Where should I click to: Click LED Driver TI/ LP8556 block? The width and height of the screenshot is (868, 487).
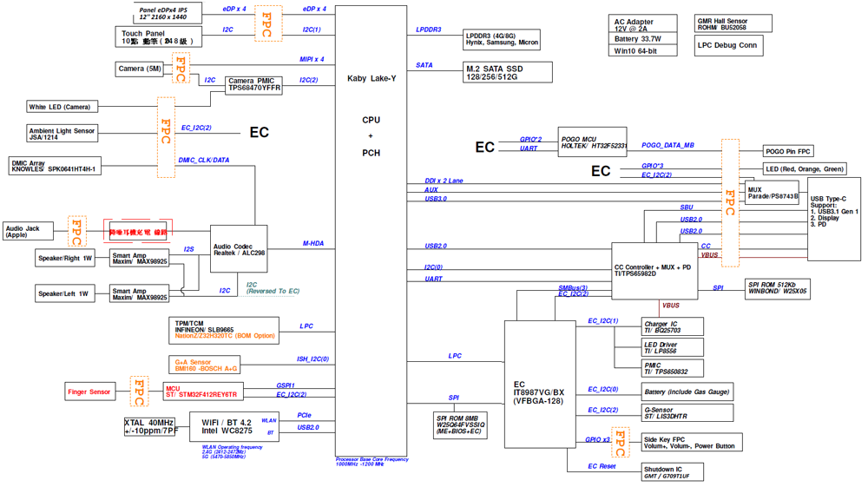(x=672, y=347)
